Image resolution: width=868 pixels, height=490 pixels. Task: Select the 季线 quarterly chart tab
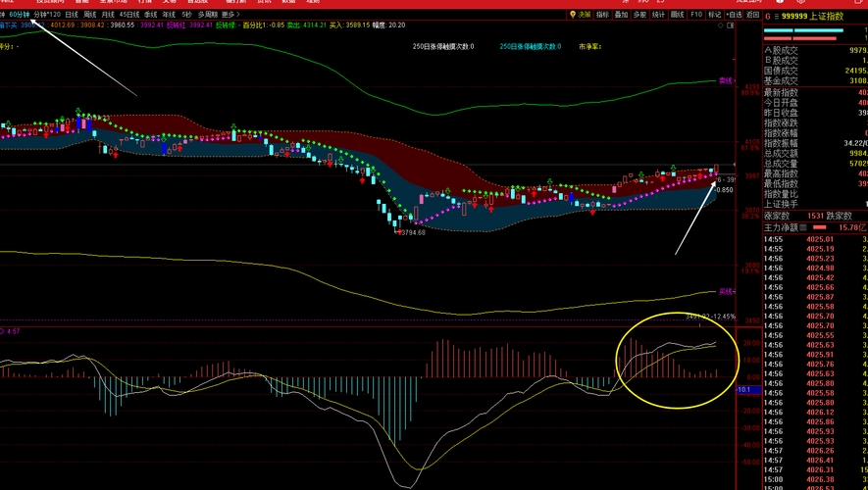pos(151,15)
